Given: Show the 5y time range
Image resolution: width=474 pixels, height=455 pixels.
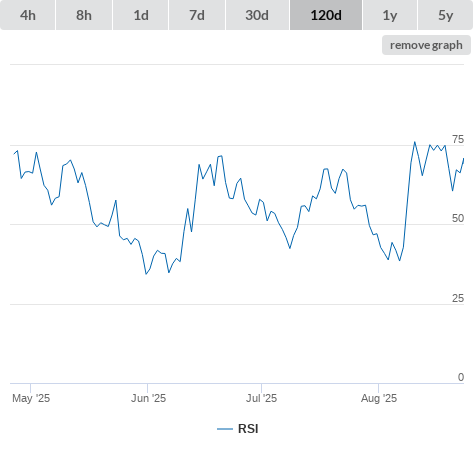Looking at the screenshot, I should (x=446, y=15).
